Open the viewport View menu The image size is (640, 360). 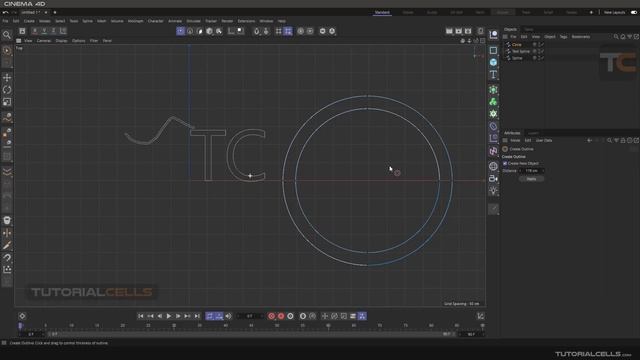pos(28,41)
